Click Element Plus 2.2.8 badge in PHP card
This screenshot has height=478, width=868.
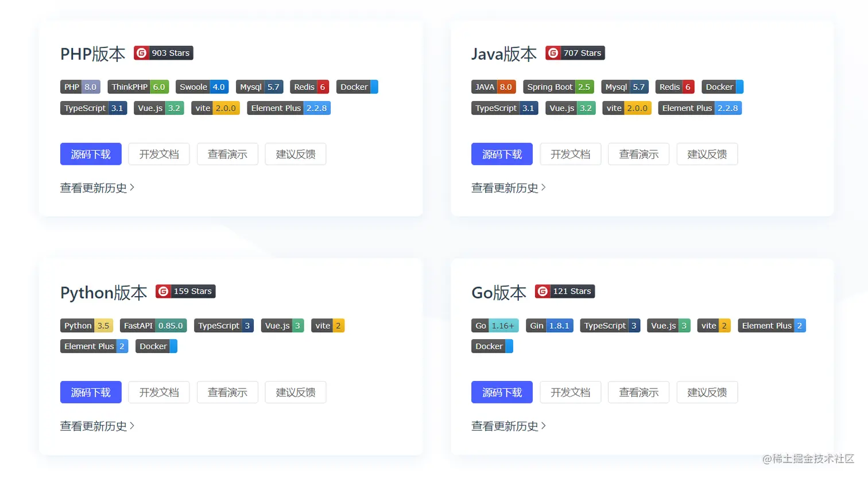click(x=289, y=108)
